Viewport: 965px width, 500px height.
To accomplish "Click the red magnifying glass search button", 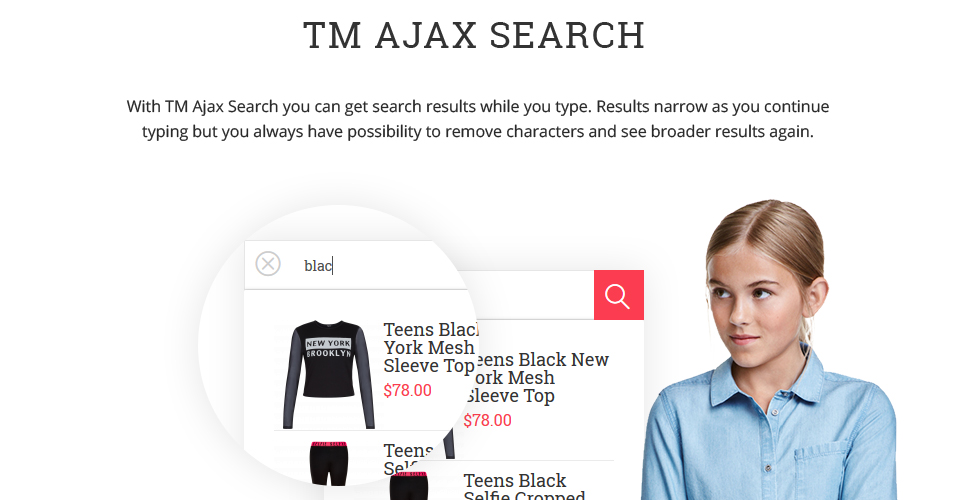I will [x=619, y=295].
